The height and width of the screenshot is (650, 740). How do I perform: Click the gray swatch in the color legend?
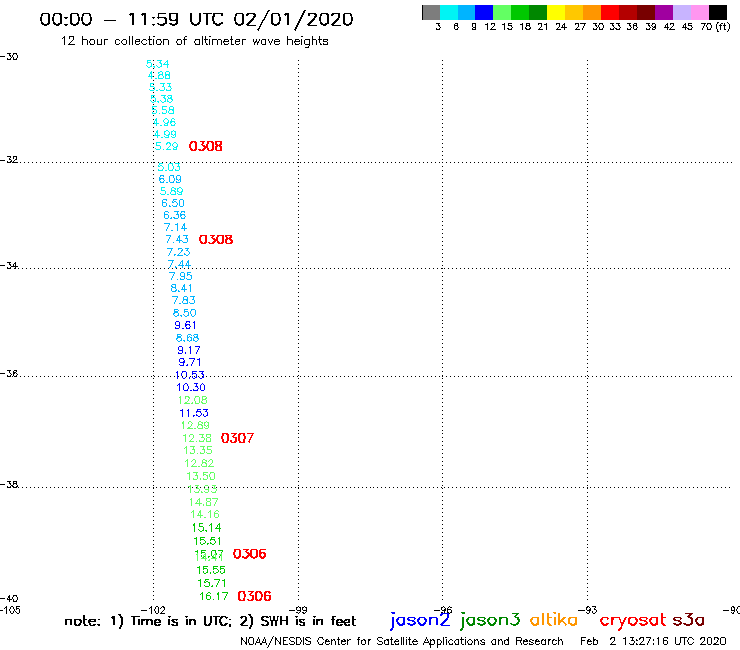click(x=431, y=12)
